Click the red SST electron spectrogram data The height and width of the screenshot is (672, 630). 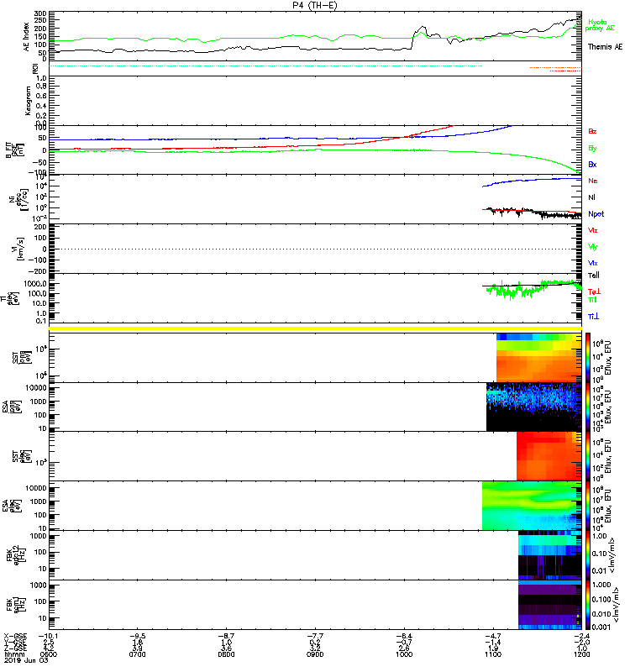(x=549, y=456)
